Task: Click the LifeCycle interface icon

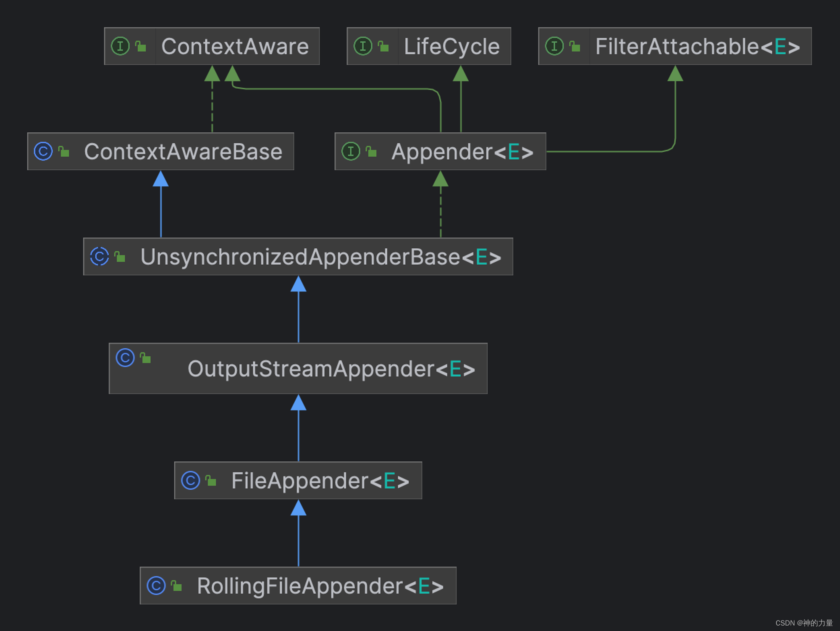Action: tap(363, 46)
